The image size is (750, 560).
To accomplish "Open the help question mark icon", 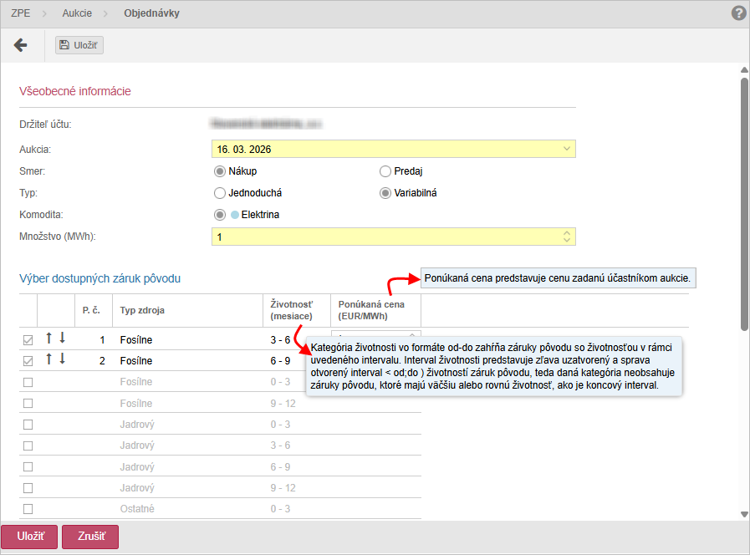I will [738, 13].
